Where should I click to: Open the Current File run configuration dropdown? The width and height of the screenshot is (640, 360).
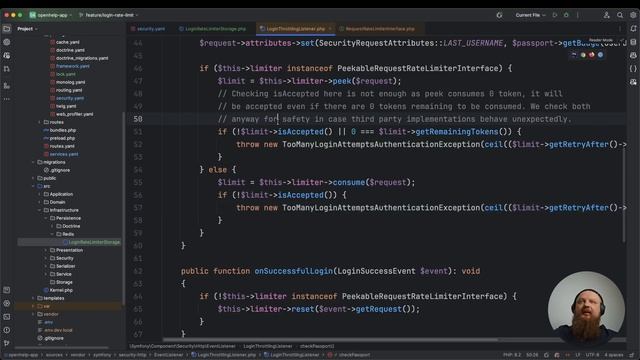point(530,15)
